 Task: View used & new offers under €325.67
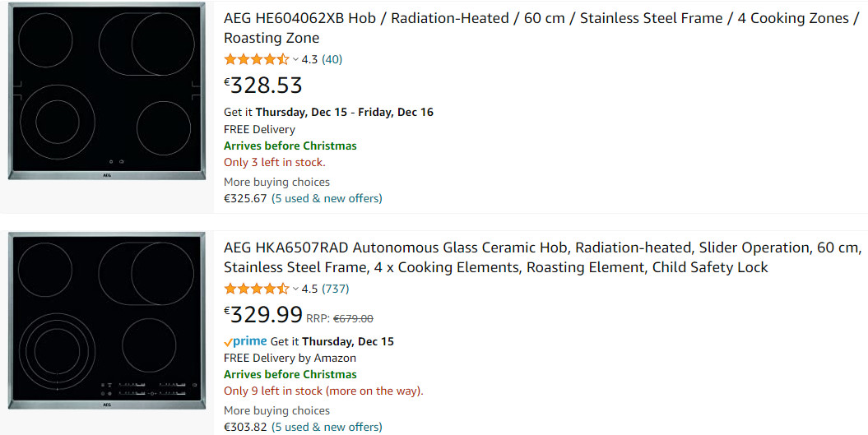click(327, 198)
